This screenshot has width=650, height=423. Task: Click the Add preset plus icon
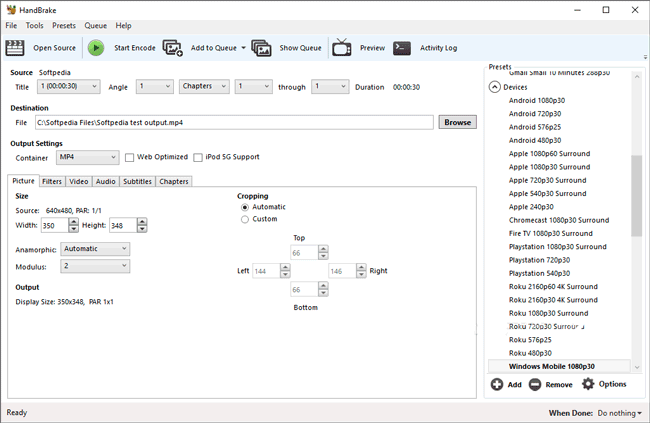coord(497,384)
